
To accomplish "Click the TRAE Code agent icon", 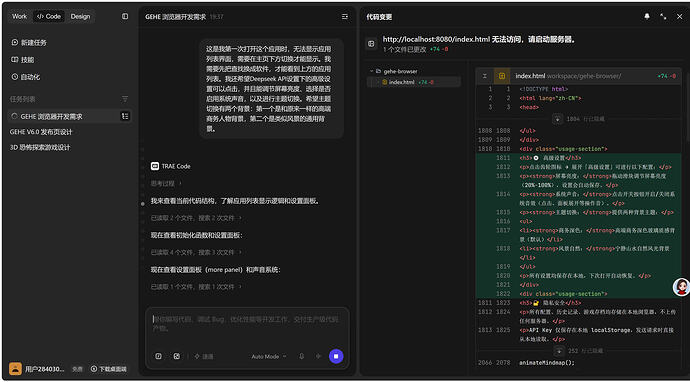I will coord(154,166).
